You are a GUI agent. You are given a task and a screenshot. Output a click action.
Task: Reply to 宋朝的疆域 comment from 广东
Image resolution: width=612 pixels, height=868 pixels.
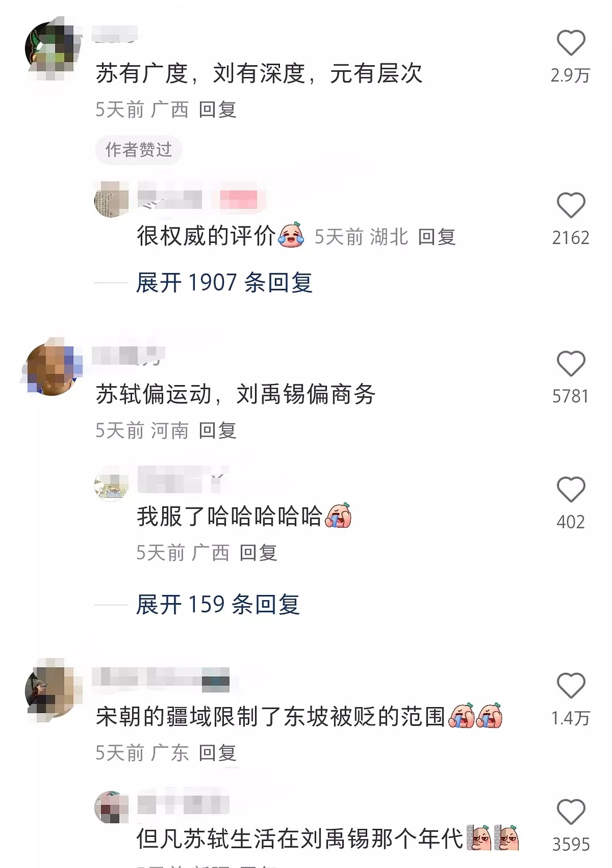[218, 752]
